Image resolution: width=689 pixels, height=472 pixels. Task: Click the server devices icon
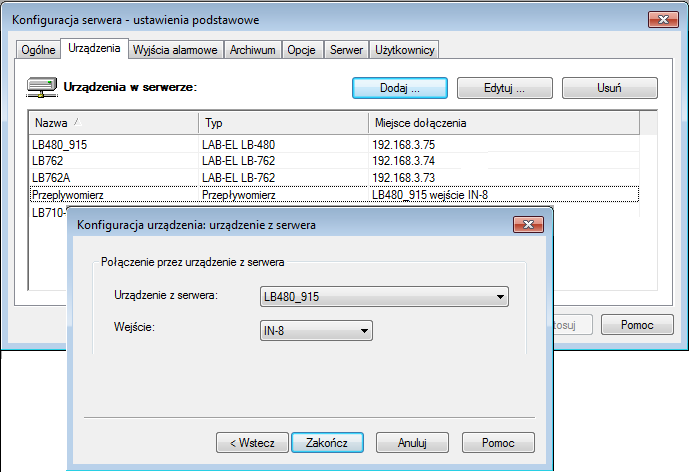pos(41,87)
